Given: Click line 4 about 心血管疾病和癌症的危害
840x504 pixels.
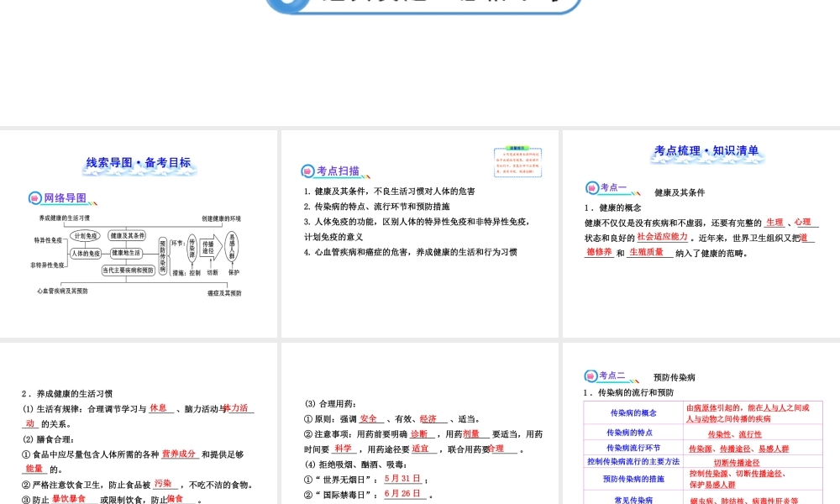Looking at the screenshot, I should coord(411,252).
